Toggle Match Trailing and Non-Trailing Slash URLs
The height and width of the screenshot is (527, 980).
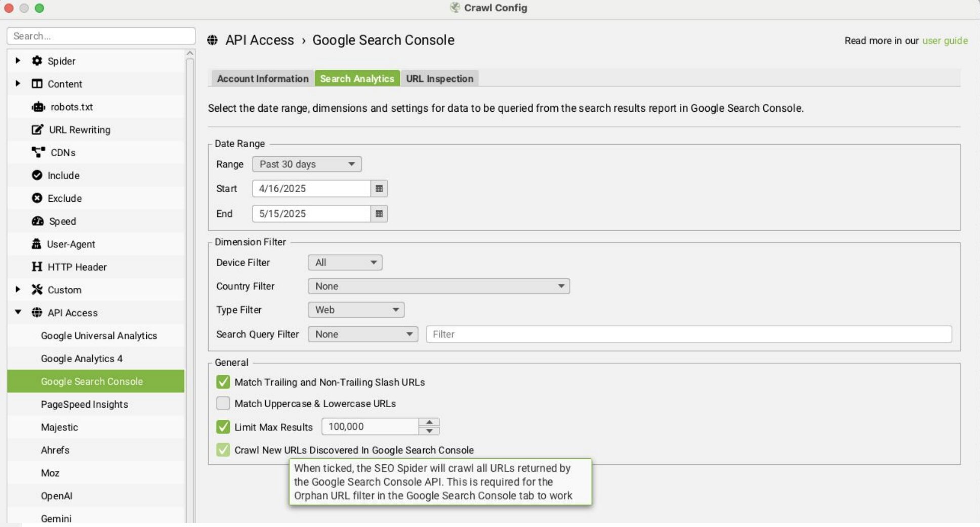[223, 382]
